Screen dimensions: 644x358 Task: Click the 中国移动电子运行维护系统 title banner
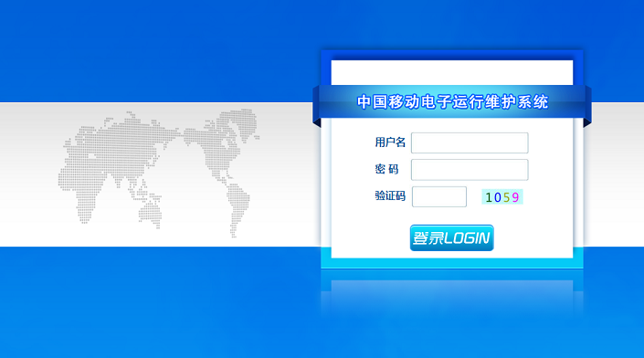[x=452, y=101]
